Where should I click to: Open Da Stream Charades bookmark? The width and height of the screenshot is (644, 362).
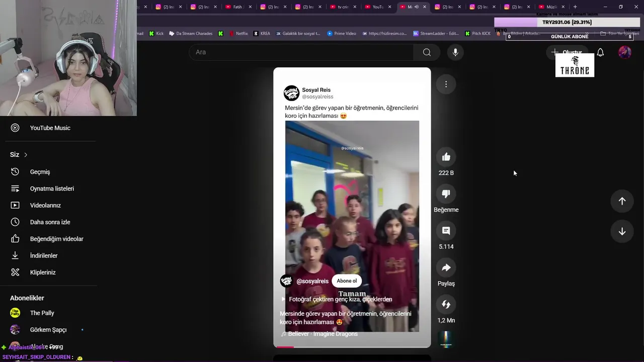click(x=191, y=34)
